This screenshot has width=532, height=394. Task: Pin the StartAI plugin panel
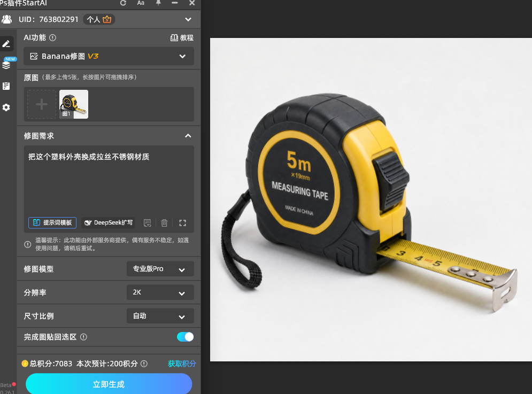(x=158, y=3)
